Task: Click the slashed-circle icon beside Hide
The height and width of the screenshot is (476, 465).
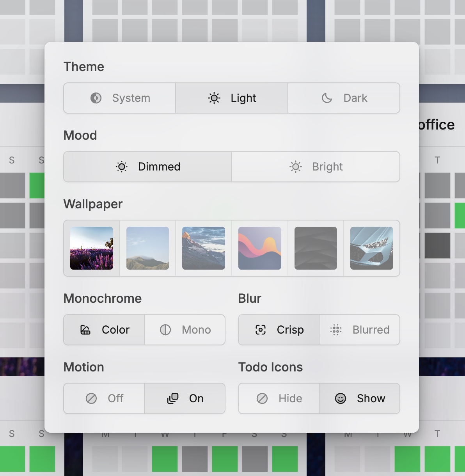Action: click(262, 398)
